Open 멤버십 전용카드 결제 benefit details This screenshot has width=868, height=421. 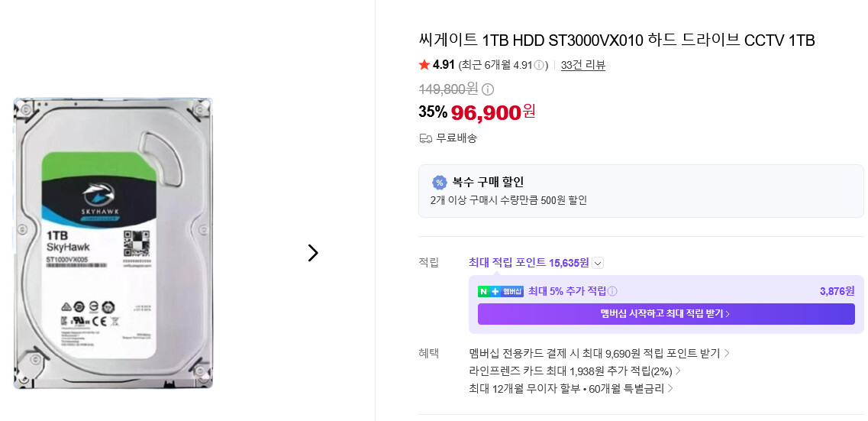coord(599,354)
